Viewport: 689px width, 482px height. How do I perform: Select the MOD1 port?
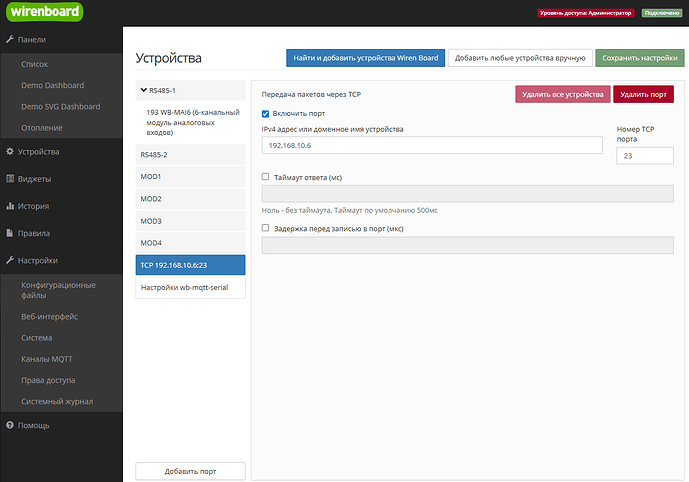(191, 177)
